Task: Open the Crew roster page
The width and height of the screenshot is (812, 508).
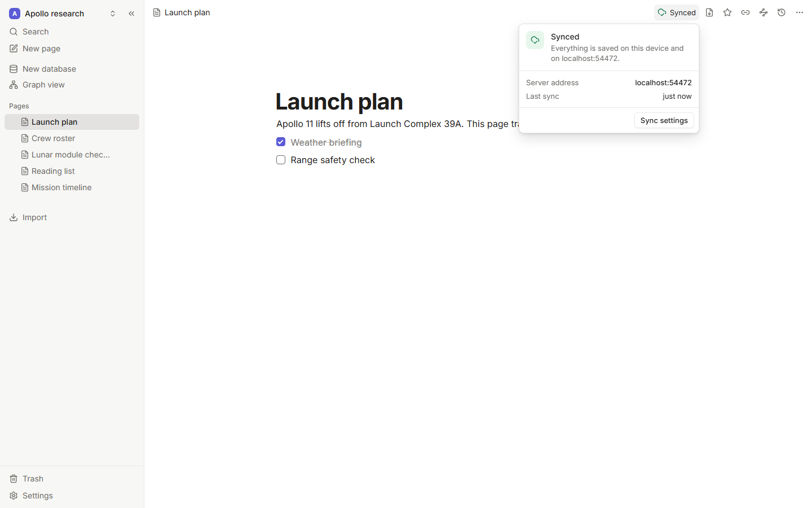Action: [x=72, y=138]
